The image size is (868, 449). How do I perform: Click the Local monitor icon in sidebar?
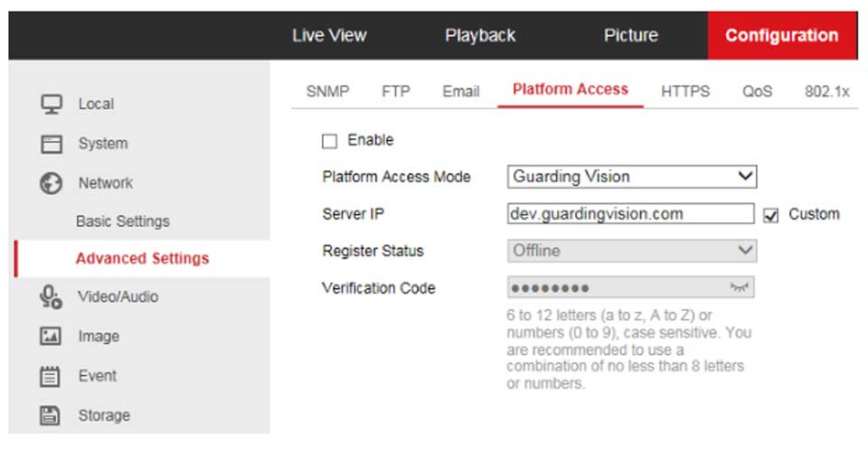click(x=52, y=104)
